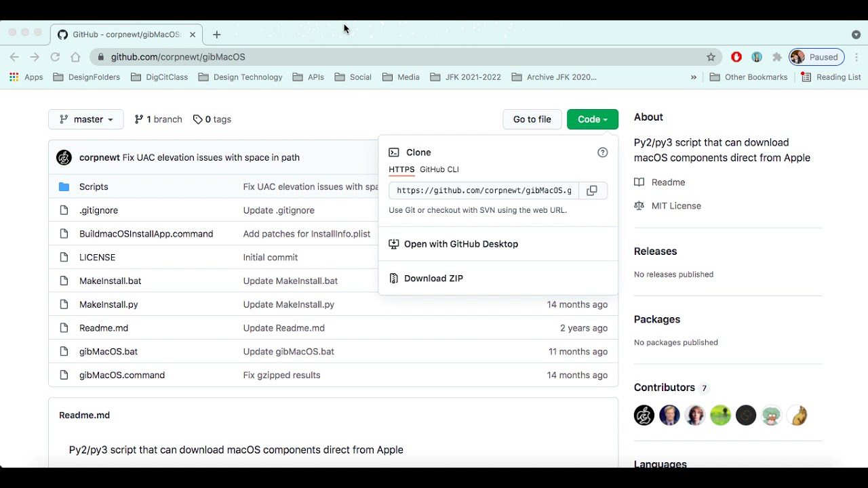Image resolution: width=868 pixels, height=488 pixels.
Task: Click the branch icon beside 1 branch
Action: [139, 119]
